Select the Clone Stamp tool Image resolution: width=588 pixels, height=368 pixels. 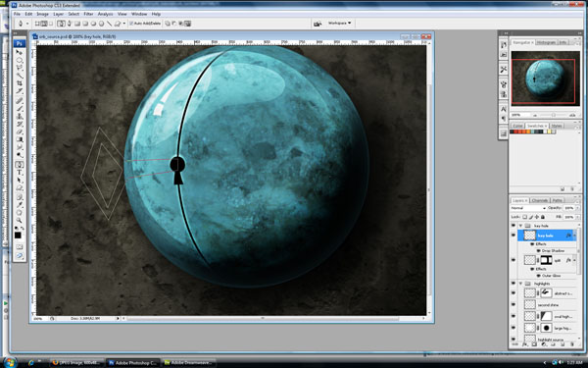click(x=20, y=117)
